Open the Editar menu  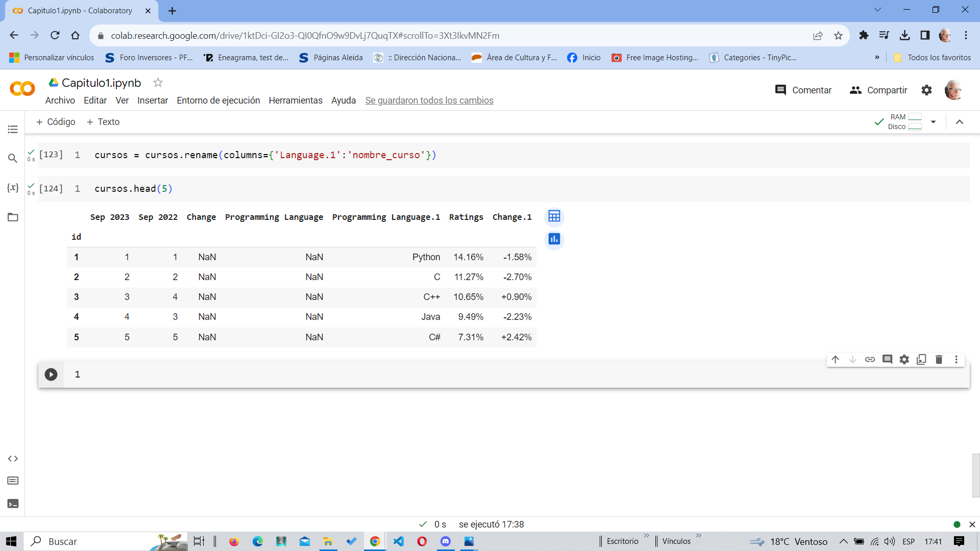[95, 101]
